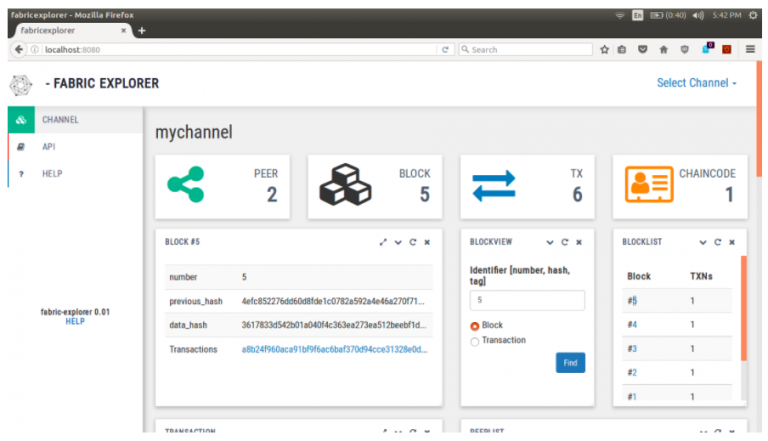Screen dimensions: 768x441
Task: Collapse the BLOCKVIEW panel chevron
Action: pyautogui.click(x=549, y=242)
